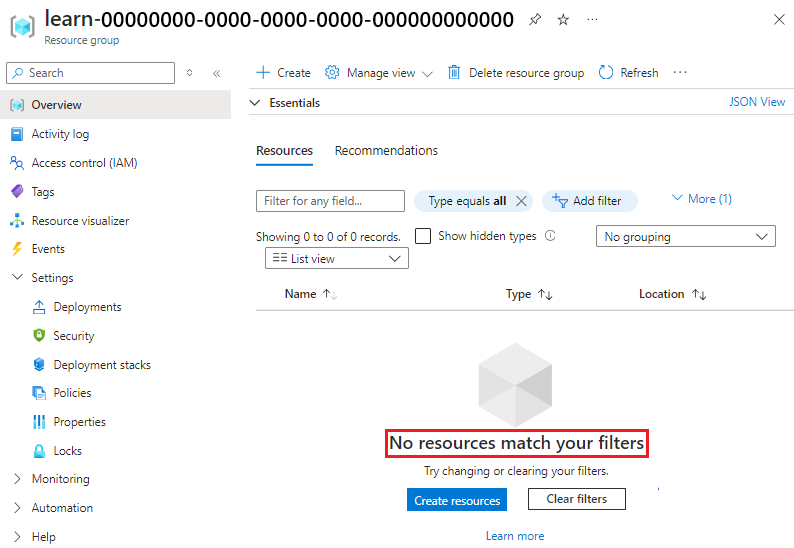Open the Manage view dropdown
The height and width of the screenshot is (548, 794).
(379, 73)
